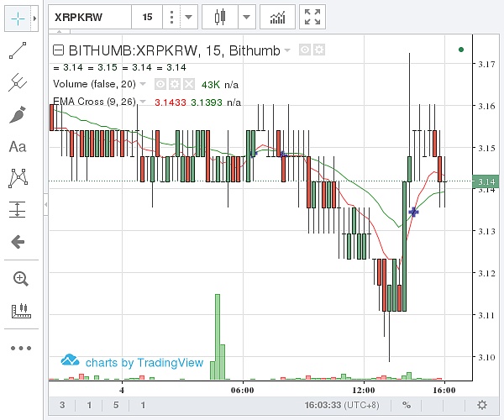Image resolution: width=504 pixels, height=420 pixels.
Task: Click the magnifier zoom-in tool
Action: coord(18,279)
